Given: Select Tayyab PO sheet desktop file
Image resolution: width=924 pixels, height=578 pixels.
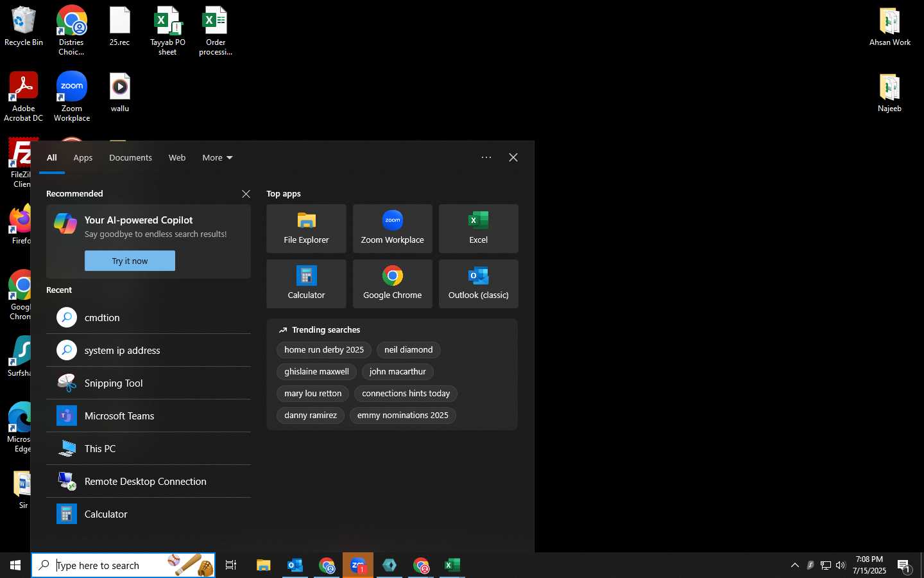Looking at the screenshot, I should [x=167, y=31].
